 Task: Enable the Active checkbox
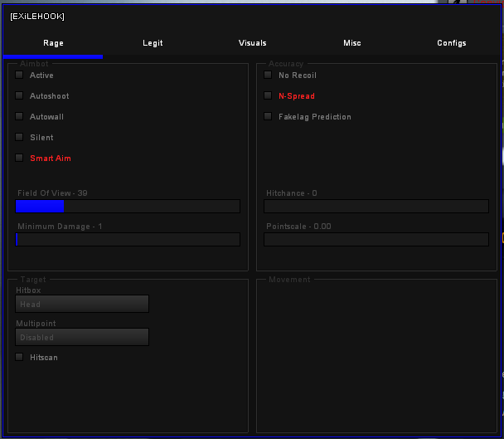pos(20,76)
